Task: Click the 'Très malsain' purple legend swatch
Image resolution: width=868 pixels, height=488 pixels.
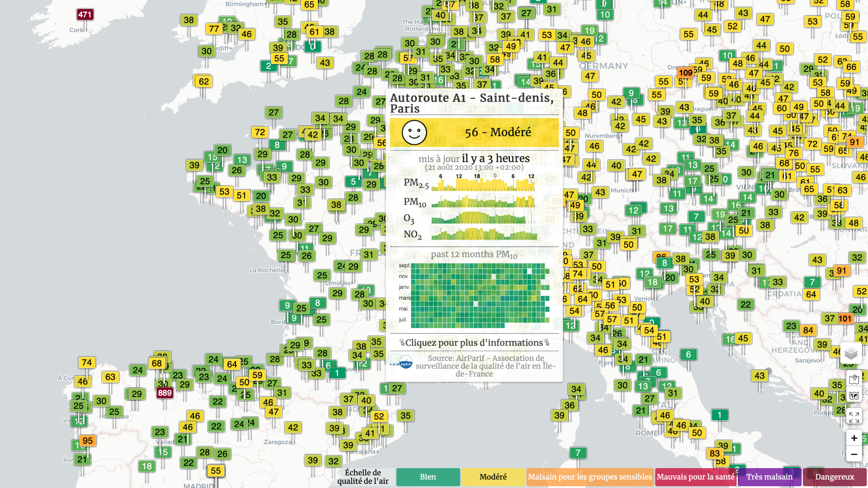Action: (769, 477)
